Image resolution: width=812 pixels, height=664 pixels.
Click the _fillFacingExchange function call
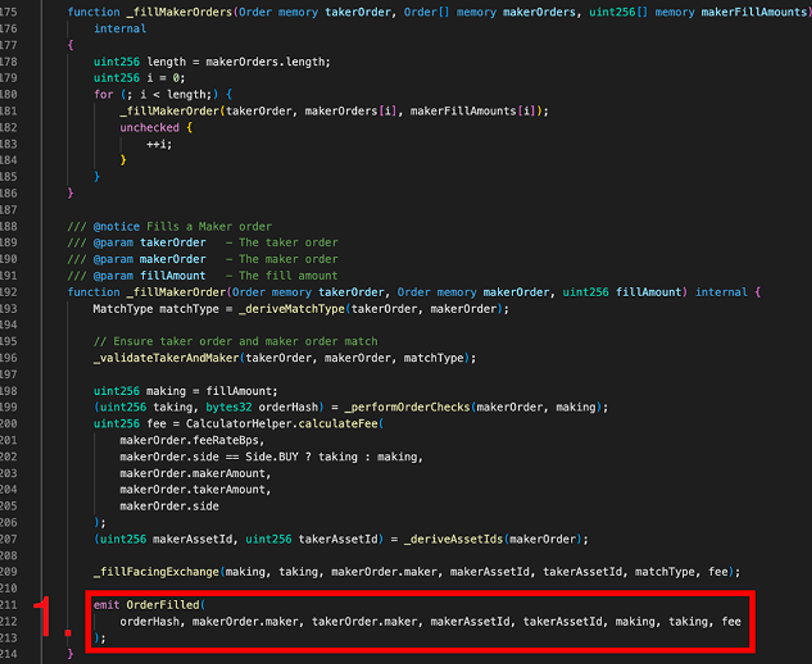pyautogui.click(x=156, y=572)
